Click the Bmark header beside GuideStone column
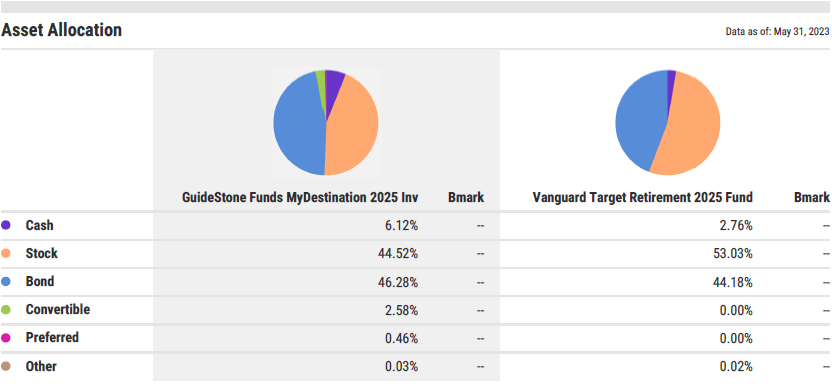The height and width of the screenshot is (384, 832). pos(466,197)
